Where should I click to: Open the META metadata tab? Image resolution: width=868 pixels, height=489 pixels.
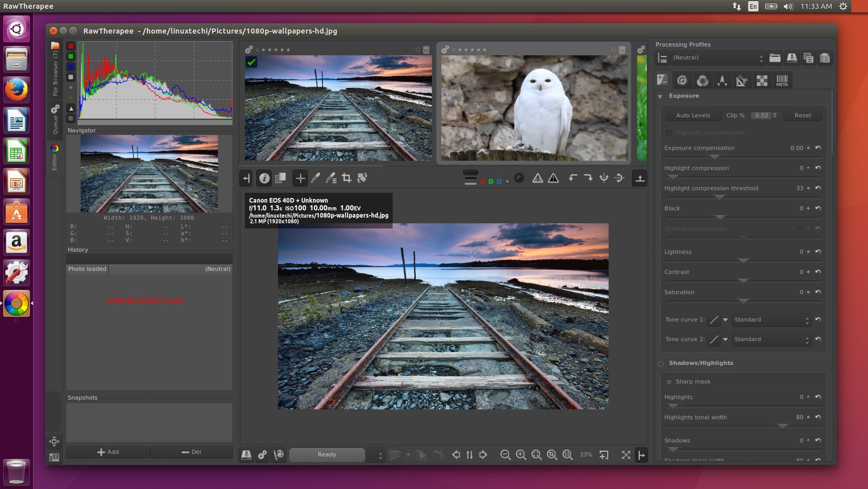(782, 80)
